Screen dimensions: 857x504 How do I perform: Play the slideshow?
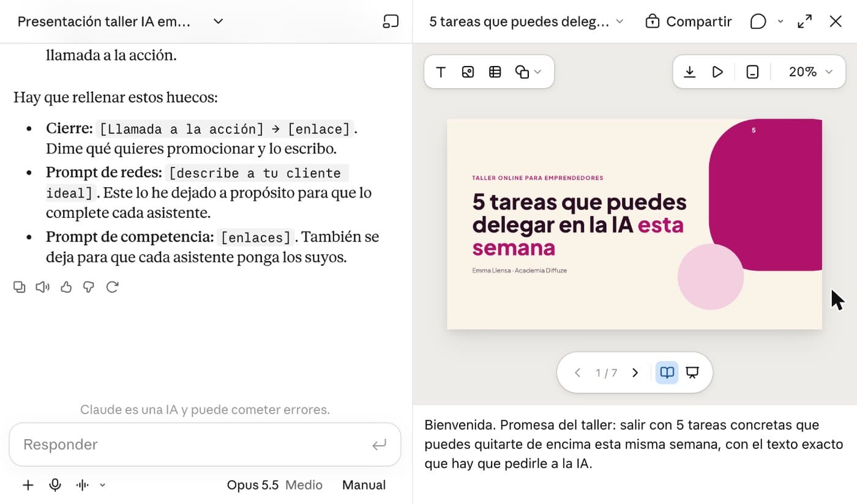coord(717,72)
